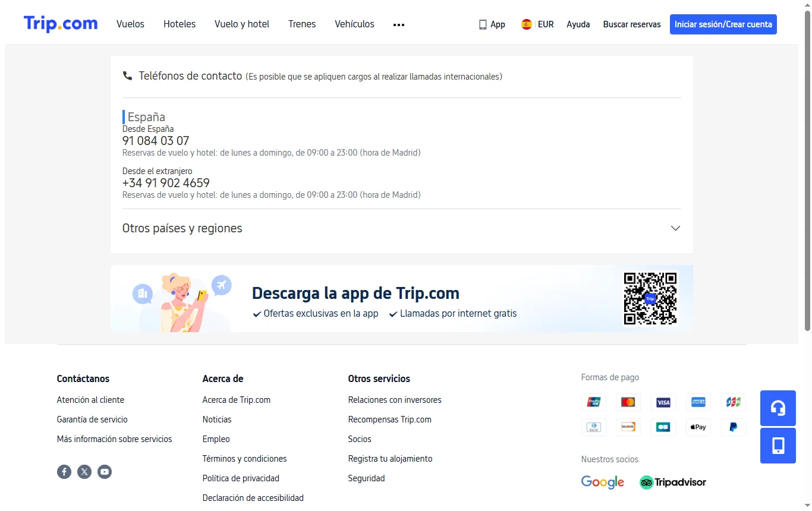Open the Seguridad footer link

click(x=366, y=478)
